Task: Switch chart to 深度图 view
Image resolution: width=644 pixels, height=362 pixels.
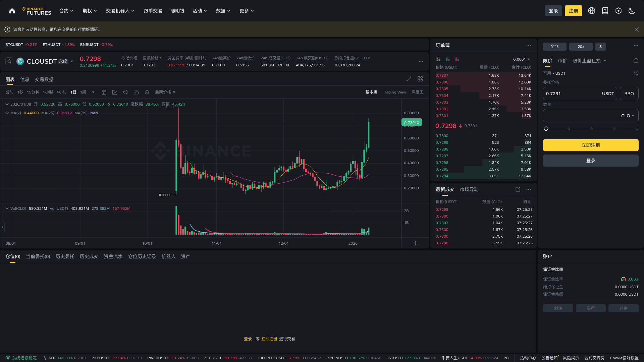Action: [418, 92]
